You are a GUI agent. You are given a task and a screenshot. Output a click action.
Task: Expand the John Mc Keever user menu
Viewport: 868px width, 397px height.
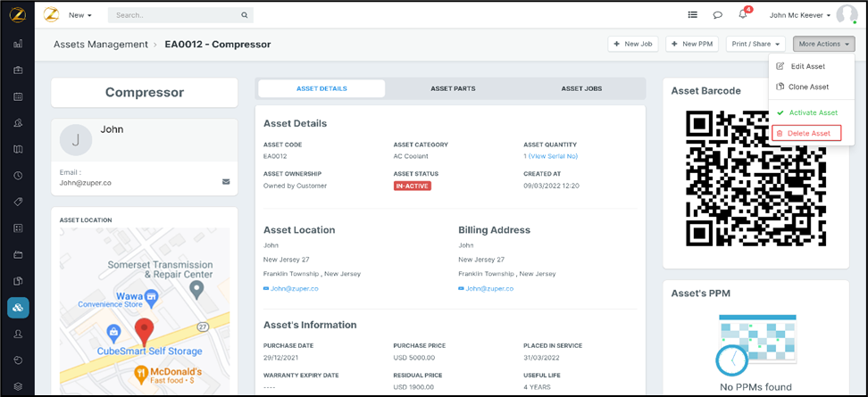(800, 15)
